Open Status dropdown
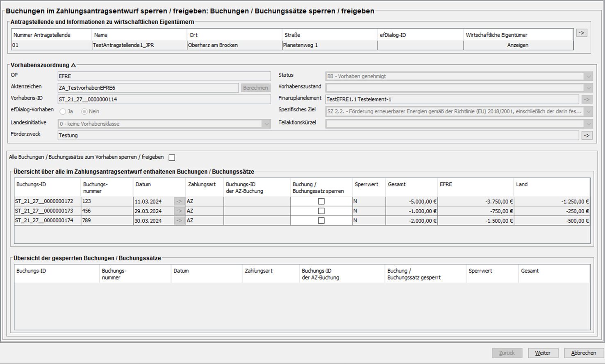Image resolution: width=605 pixels, height=364 pixels. (589, 76)
